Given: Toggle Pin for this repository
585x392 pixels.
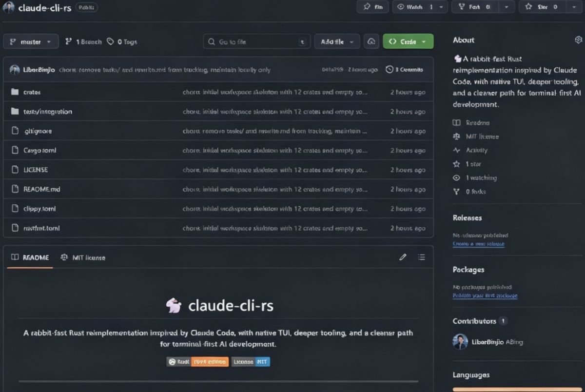Looking at the screenshot, I should pos(373,7).
